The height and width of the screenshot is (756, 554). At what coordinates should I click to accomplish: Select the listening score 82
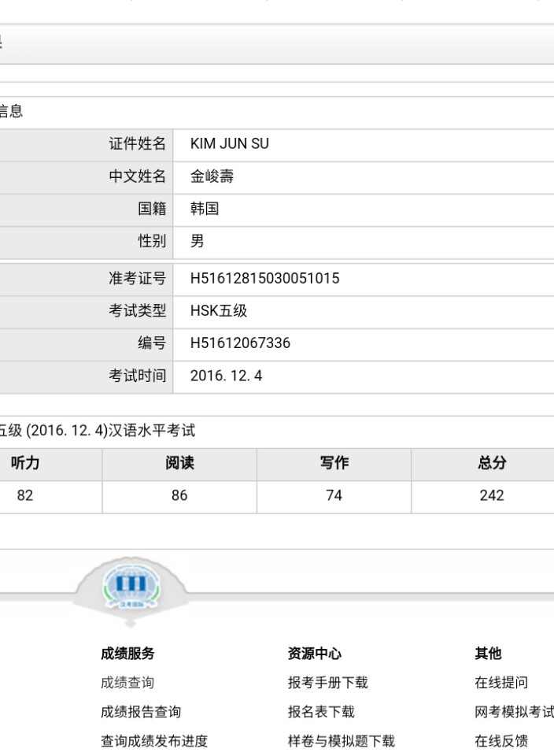point(25,495)
